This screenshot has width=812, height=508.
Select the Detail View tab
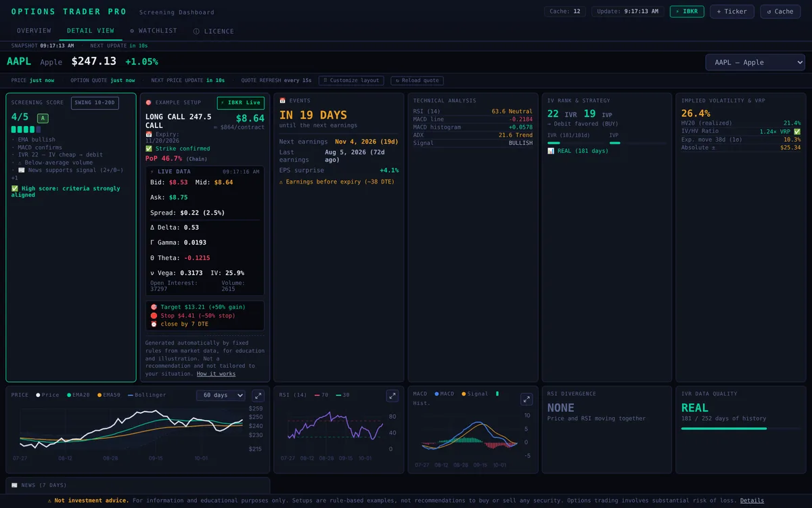click(x=91, y=31)
